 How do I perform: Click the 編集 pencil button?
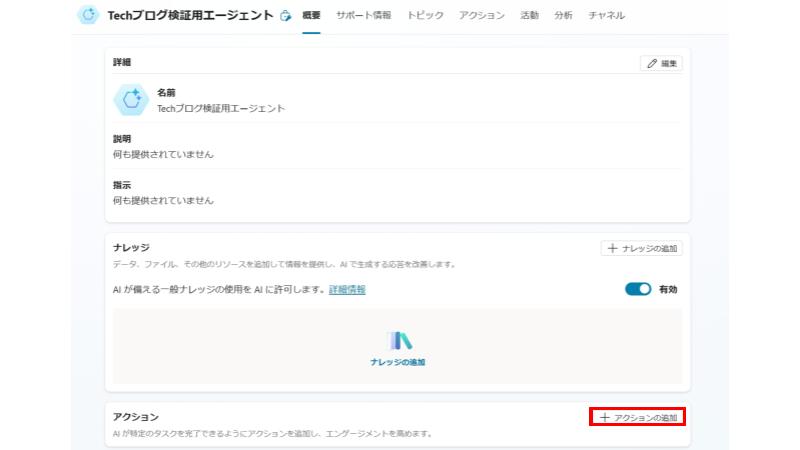[x=661, y=63]
